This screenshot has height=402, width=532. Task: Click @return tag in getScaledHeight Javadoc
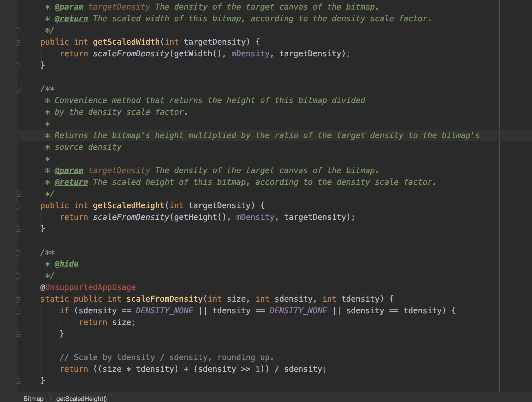71,182
